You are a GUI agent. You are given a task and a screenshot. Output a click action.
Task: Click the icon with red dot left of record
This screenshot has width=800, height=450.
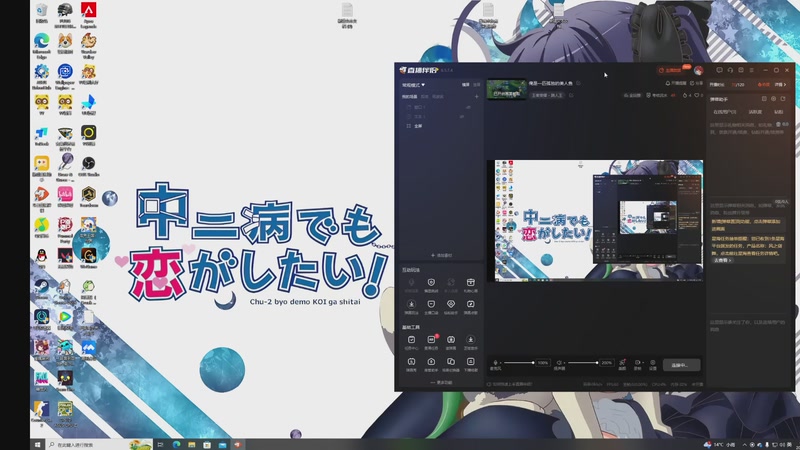pos(622,364)
